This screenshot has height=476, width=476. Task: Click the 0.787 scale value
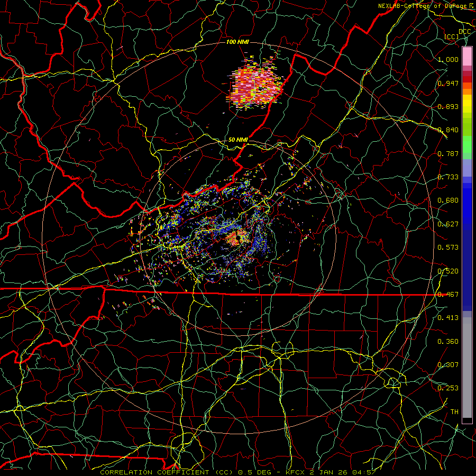pyautogui.click(x=448, y=153)
